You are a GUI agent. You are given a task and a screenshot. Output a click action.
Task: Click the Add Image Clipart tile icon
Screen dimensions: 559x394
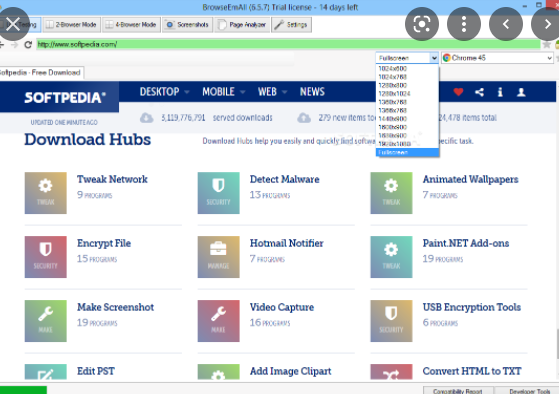click(x=219, y=373)
